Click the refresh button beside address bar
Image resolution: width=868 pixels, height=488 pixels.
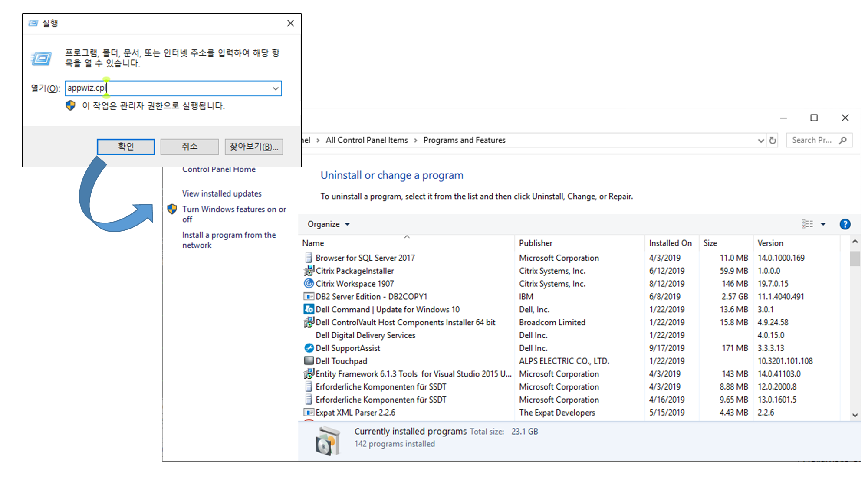[773, 141]
